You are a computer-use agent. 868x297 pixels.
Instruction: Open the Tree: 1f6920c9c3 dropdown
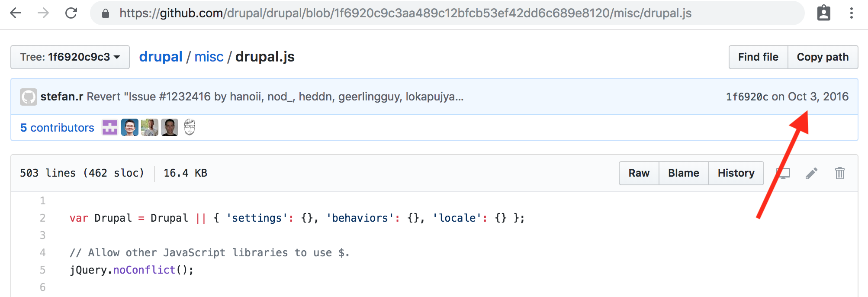[70, 57]
